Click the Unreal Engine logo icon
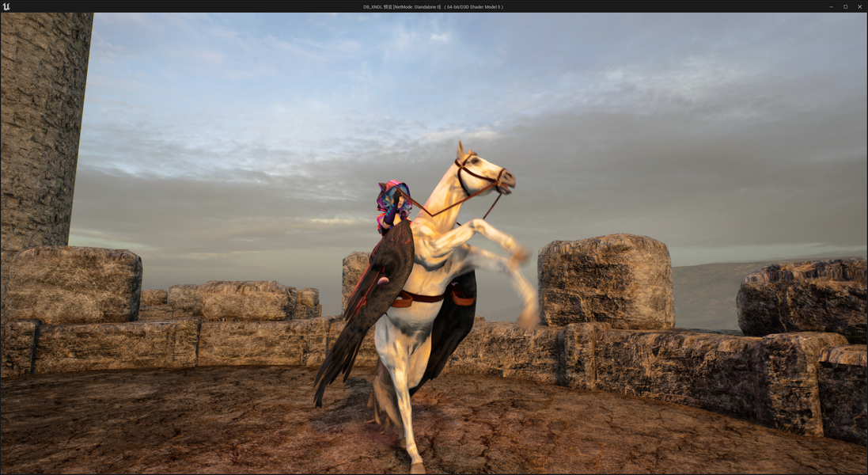 tap(6, 6)
